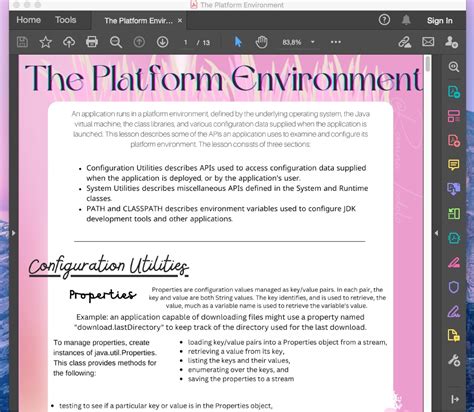
Task: Open the zoom level dropdown
Action: click(313, 42)
